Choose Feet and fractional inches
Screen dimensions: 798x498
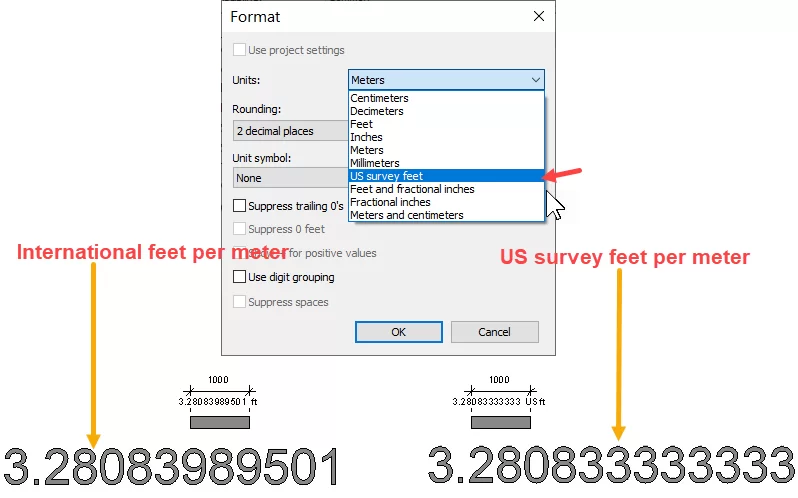[x=412, y=190]
